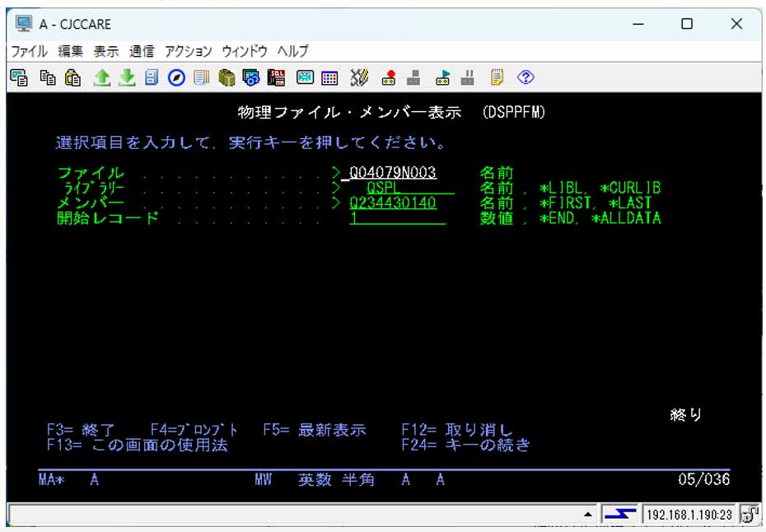This screenshot has width=766, height=532.
Task: Open help via the blue question mark icon
Action: point(526,77)
